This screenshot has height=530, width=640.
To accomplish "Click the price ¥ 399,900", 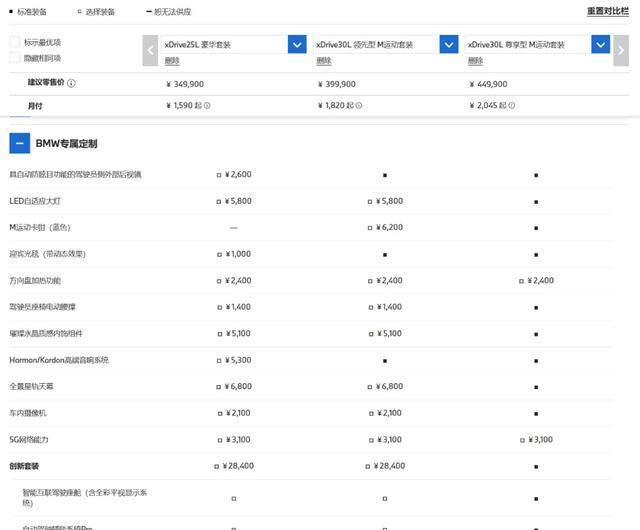I will (337, 84).
